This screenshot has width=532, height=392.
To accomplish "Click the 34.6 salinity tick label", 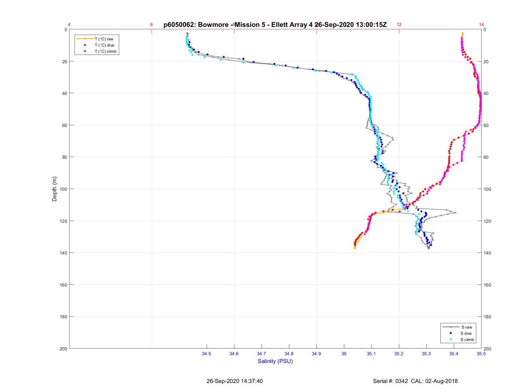I will [234, 353].
